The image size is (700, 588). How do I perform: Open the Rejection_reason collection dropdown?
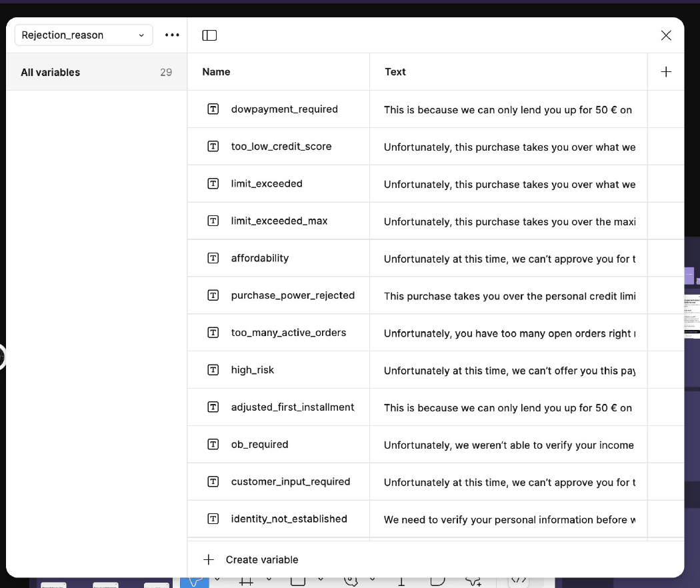(x=84, y=35)
